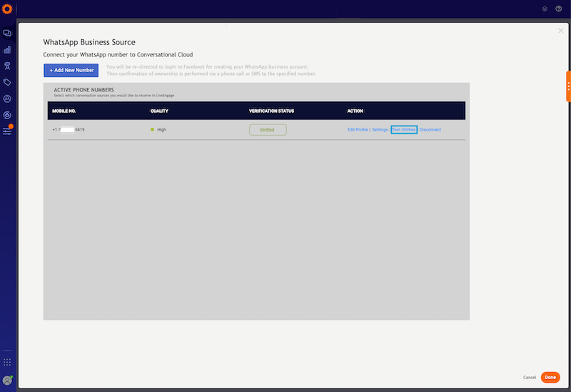Click the green High quality dot
The width and height of the screenshot is (571, 392).
click(152, 129)
